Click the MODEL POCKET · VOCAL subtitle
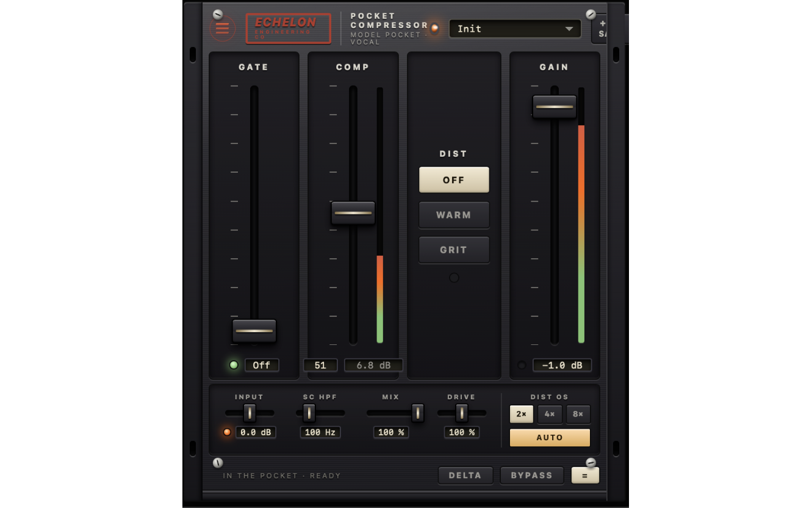This screenshot has height=508, width=812. pos(389,38)
